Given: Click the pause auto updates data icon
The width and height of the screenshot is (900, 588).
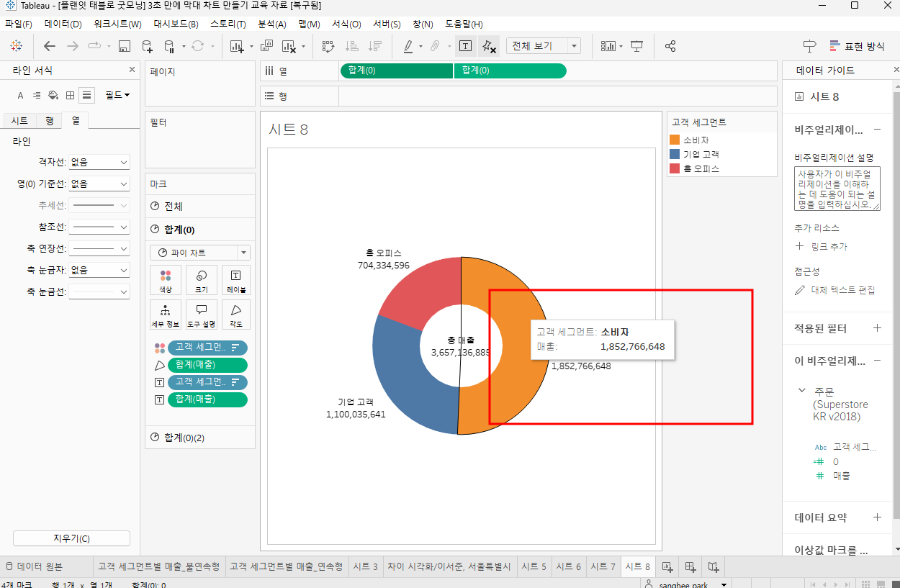Looking at the screenshot, I should coord(169,47).
